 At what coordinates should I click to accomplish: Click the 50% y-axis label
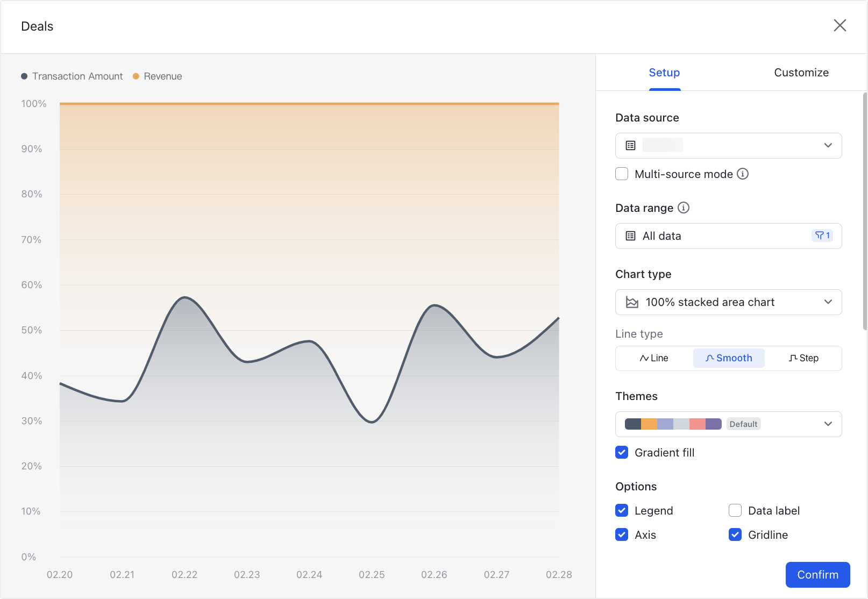coord(32,330)
